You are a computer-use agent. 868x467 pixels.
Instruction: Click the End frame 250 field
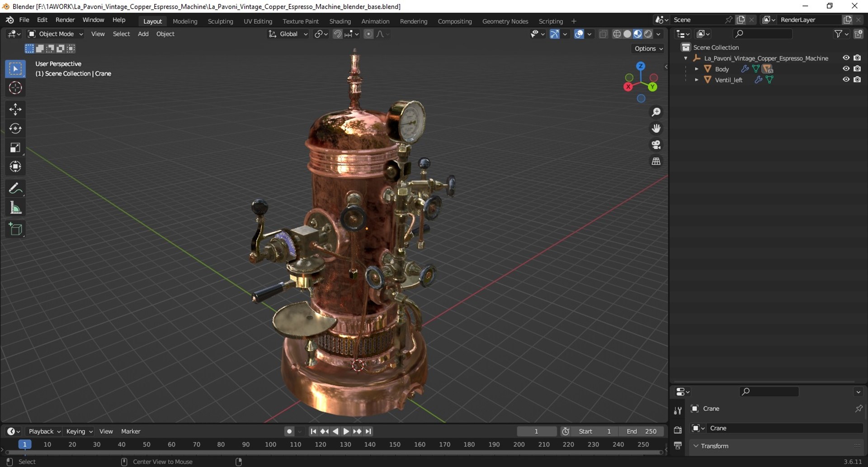[x=641, y=432]
